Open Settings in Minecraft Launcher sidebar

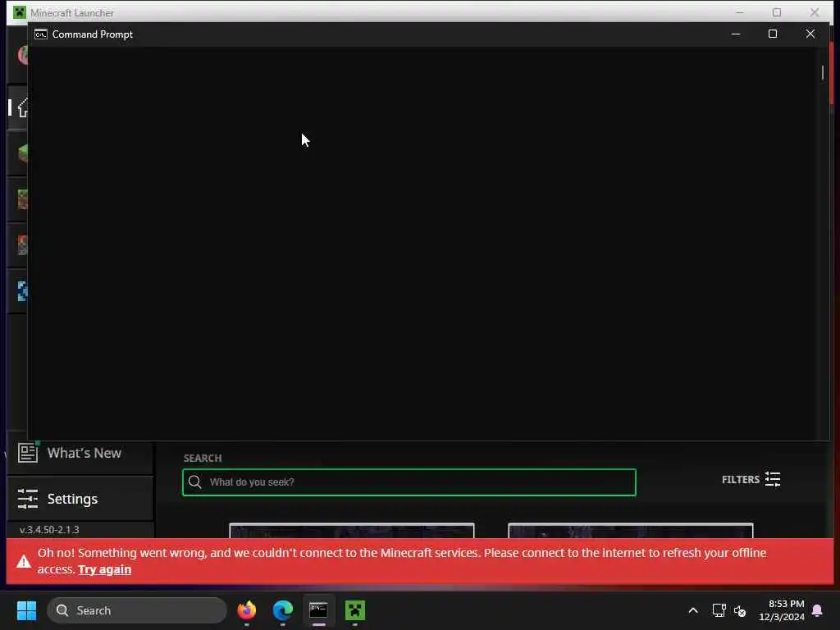point(80,499)
